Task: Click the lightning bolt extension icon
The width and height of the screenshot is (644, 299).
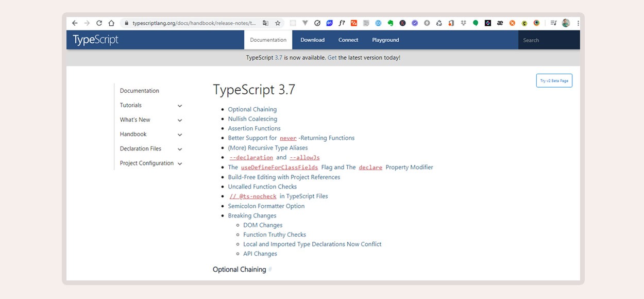Action: coord(427,23)
